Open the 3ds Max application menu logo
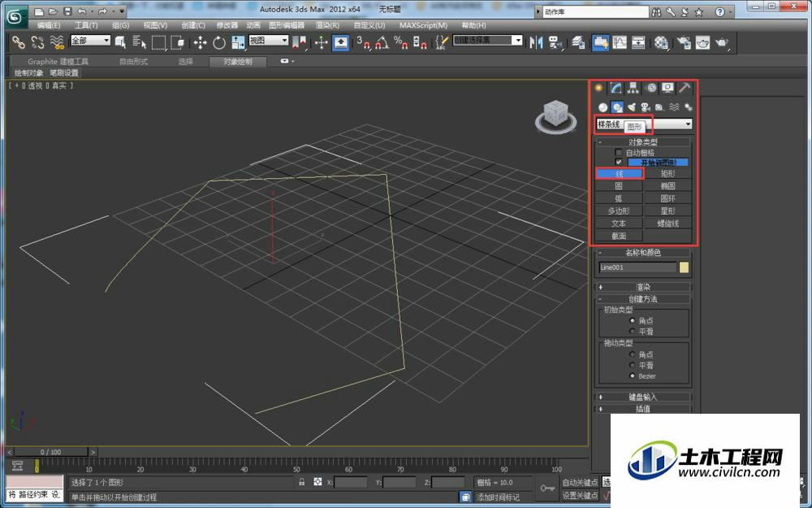 click(x=16, y=16)
